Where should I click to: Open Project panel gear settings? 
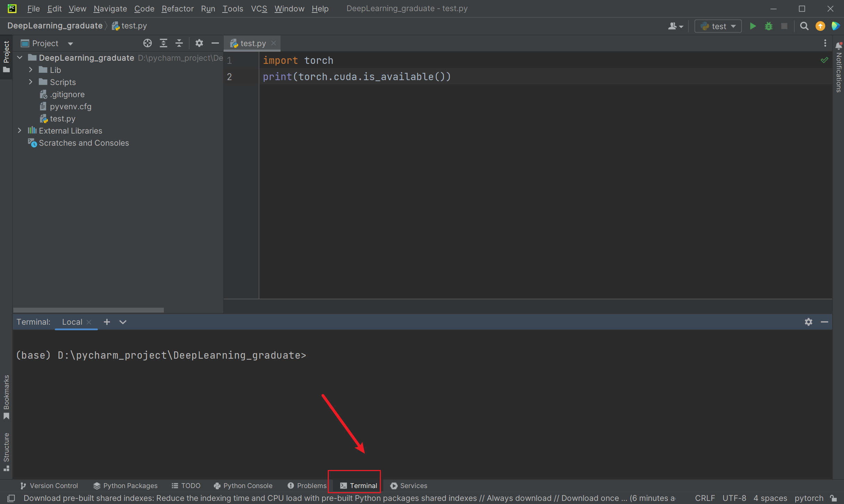[x=199, y=43]
